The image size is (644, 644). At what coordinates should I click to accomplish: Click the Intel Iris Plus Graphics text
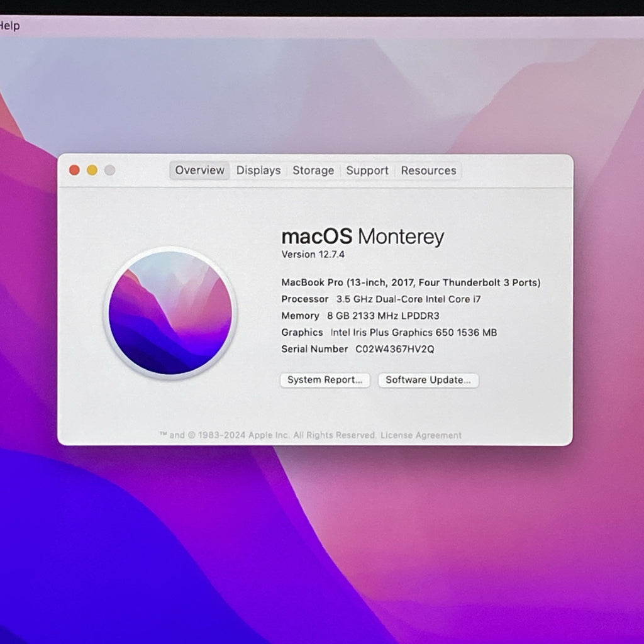414,332
